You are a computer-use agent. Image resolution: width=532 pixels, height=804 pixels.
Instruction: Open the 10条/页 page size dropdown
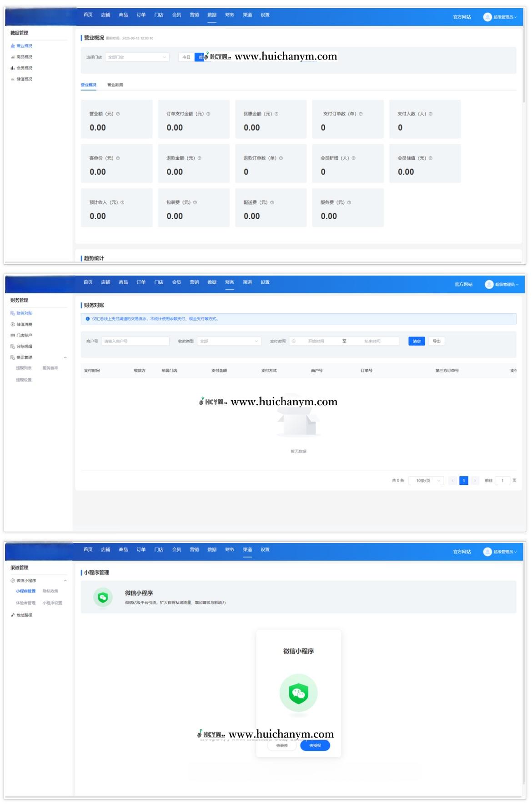point(426,481)
